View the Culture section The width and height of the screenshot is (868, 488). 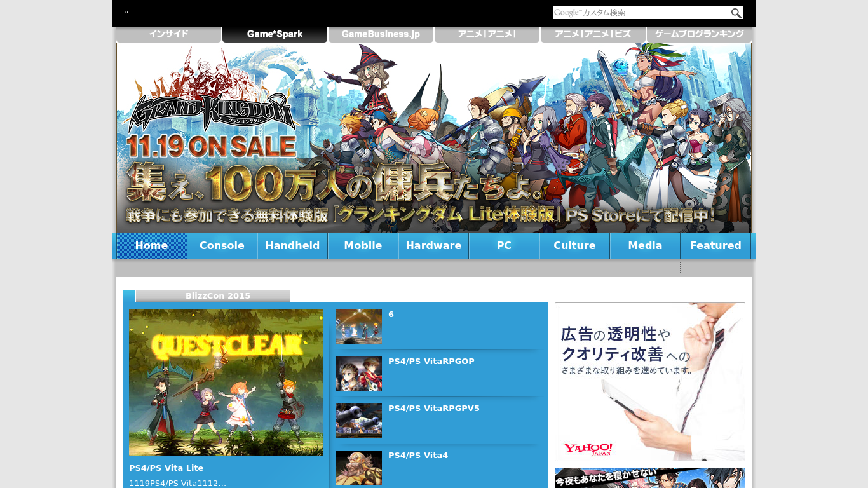coord(574,245)
